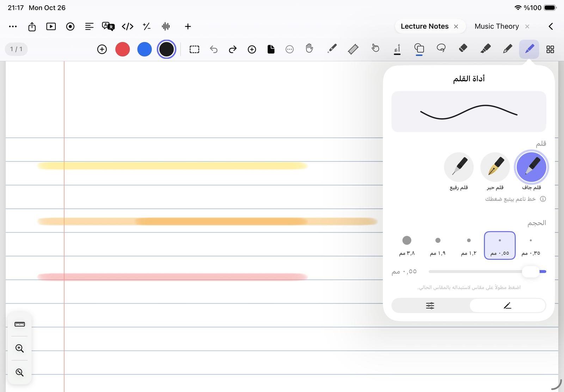Select the ٠,٣٥ مم size preset
564x392 pixels.
tap(531, 245)
